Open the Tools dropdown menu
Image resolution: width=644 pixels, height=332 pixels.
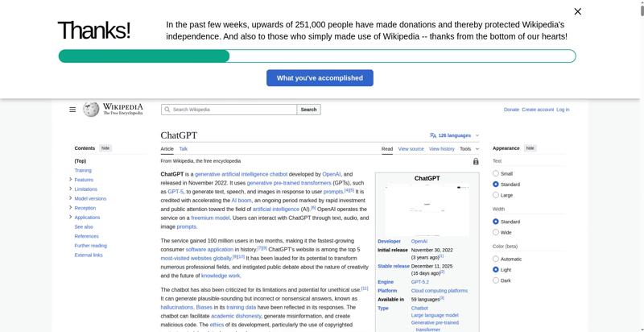pos(468,149)
